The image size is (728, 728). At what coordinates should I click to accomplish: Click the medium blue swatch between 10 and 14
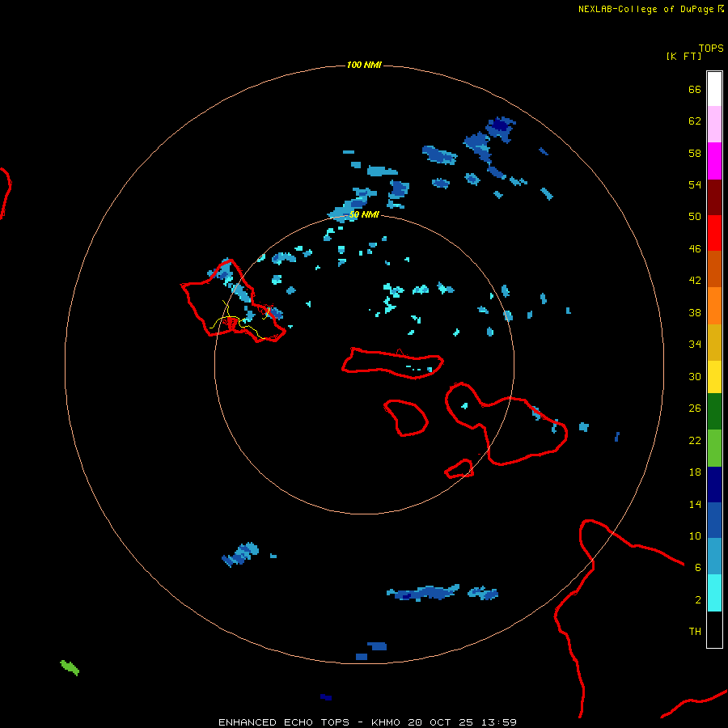pyautogui.click(x=714, y=520)
